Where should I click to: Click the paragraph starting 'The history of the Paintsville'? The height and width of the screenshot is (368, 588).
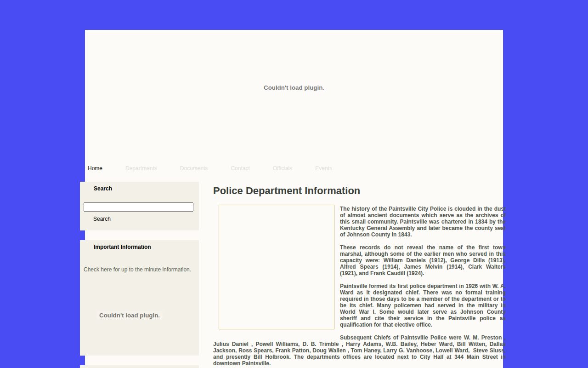click(422, 222)
